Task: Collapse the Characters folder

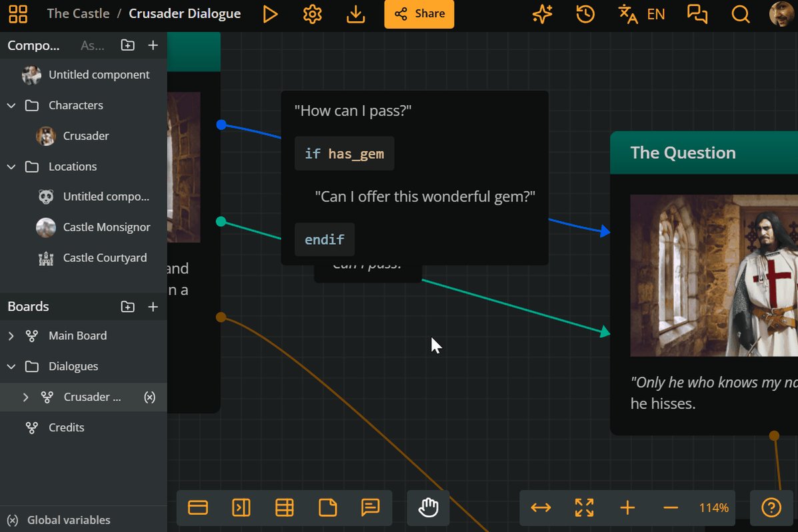Action: tap(11, 105)
